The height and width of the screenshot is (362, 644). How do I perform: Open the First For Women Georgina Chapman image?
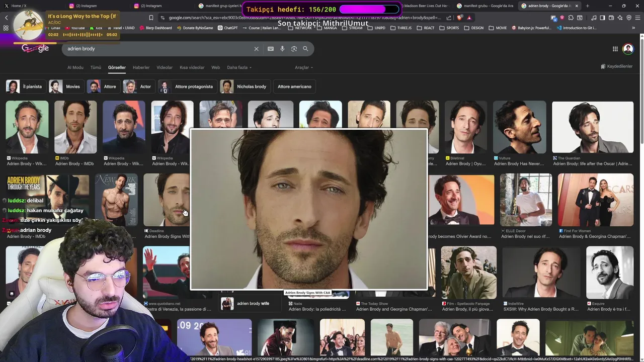pos(596,200)
